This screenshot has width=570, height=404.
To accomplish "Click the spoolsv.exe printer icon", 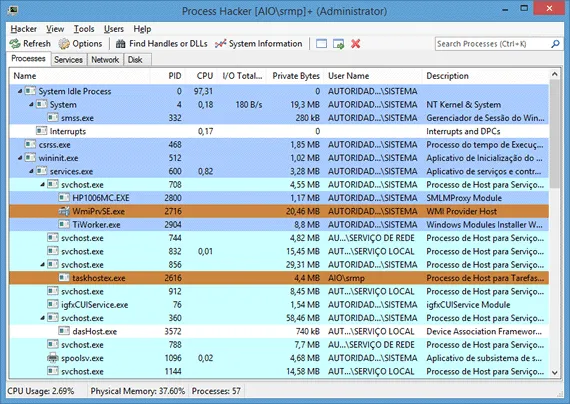I will pos(53,358).
